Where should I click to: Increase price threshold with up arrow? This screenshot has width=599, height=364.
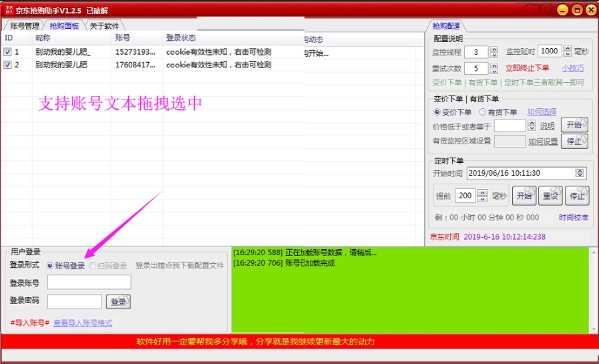tap(532, 123)
